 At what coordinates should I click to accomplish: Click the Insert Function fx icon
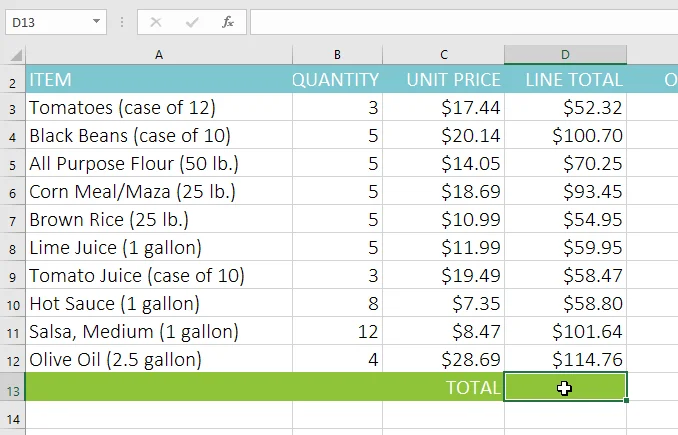[228, 22]
